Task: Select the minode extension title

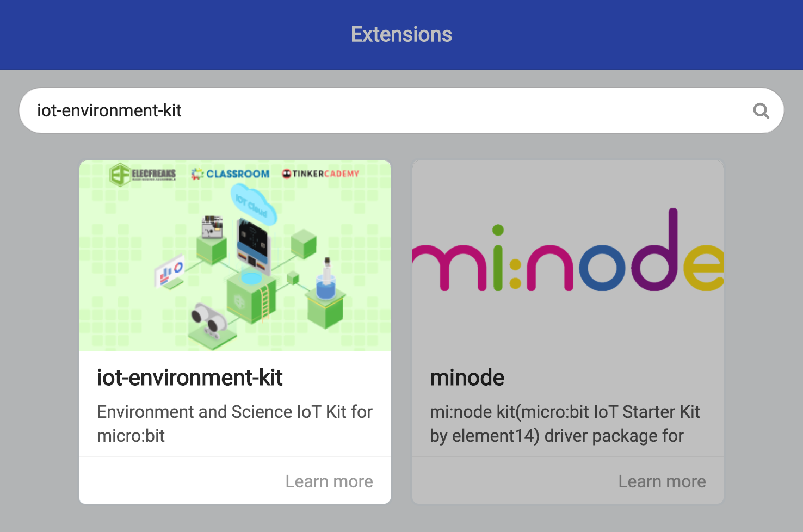Action: [467, 378]
